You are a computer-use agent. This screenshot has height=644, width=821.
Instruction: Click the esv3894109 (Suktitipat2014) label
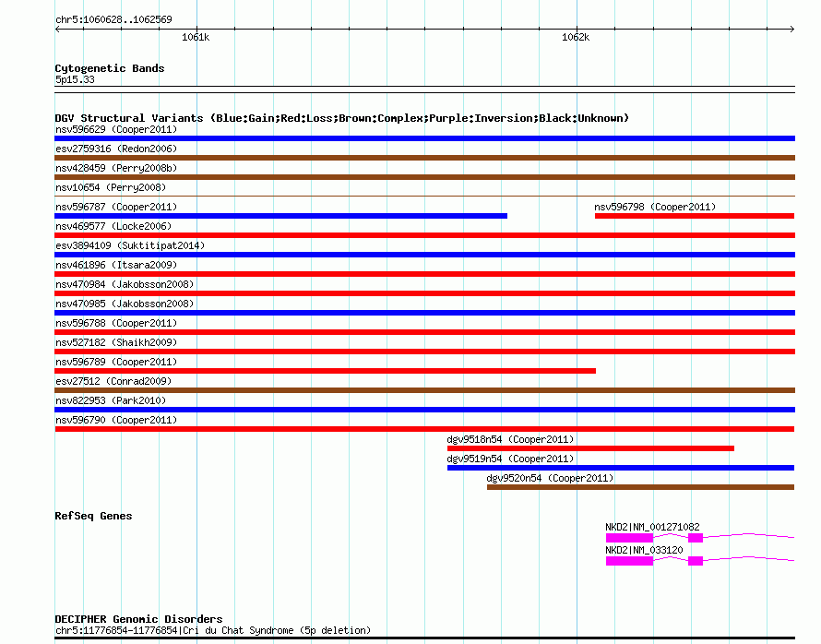click(129, 245)
